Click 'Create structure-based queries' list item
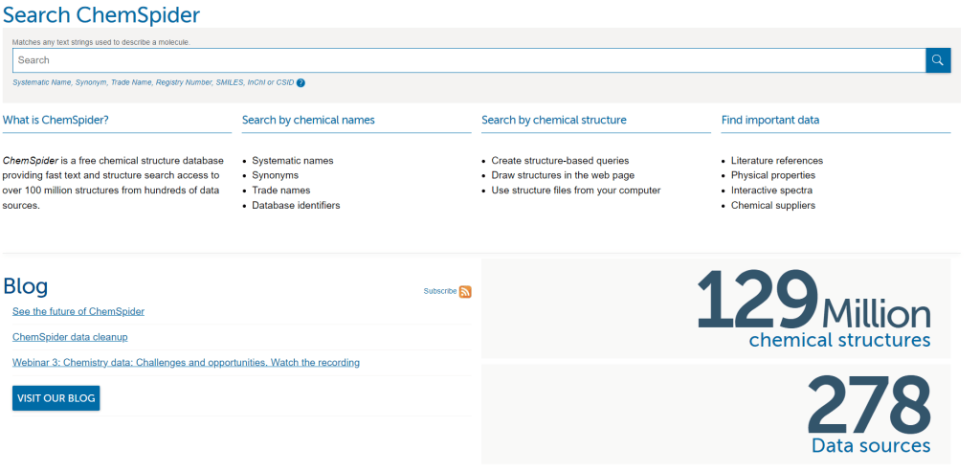This screenshot has width=980, height=472. pyautogui.click(x=560, y=160)
